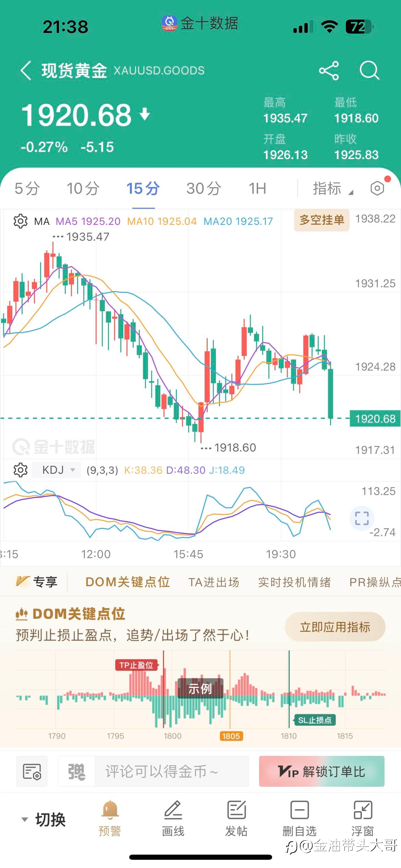Open MA indicator gear settings
Viewport: 401px width, 868px height.
point(21,221)
